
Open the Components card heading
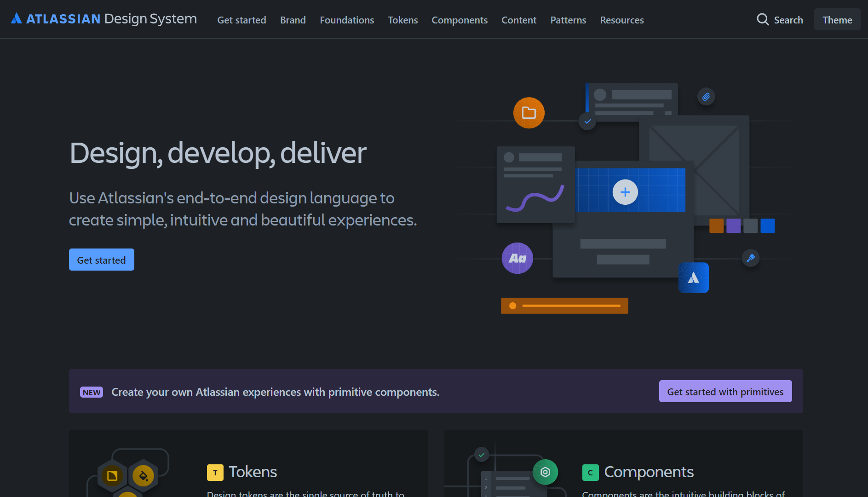pos(649,472)
